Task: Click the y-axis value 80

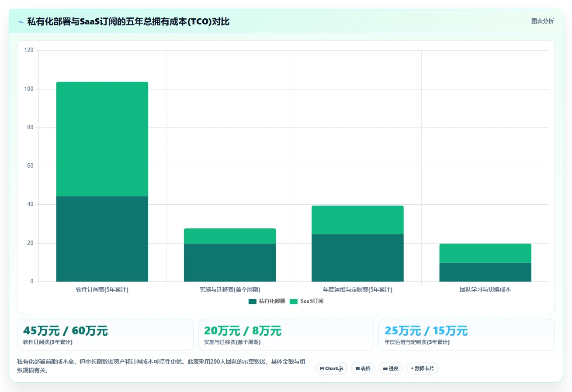Action: pyautogui.click(x=30, y=127)
